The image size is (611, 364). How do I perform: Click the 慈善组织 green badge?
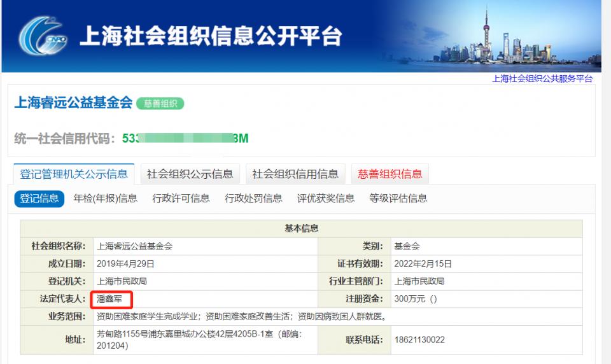pyautogui.click(x=160, y=104)
